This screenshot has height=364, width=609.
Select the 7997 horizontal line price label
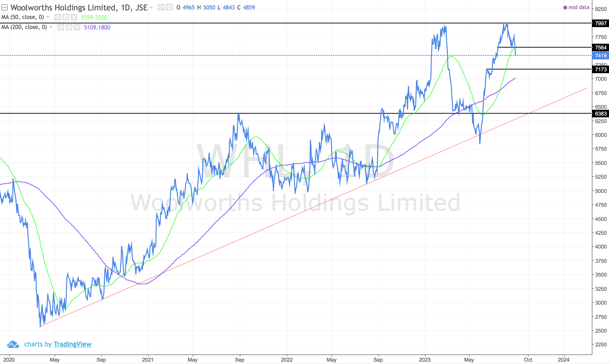(x=601, y=23)
